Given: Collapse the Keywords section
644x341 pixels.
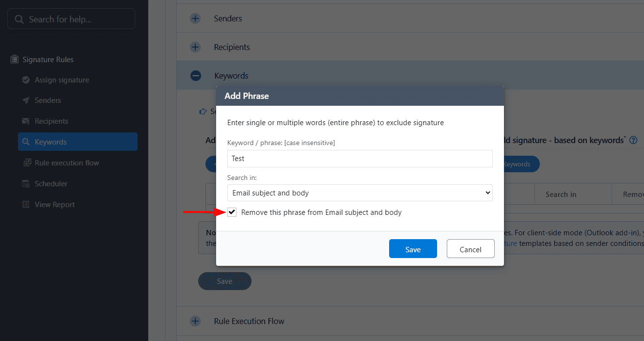Looking at the screenshot, I should click(x=196, y=76).
